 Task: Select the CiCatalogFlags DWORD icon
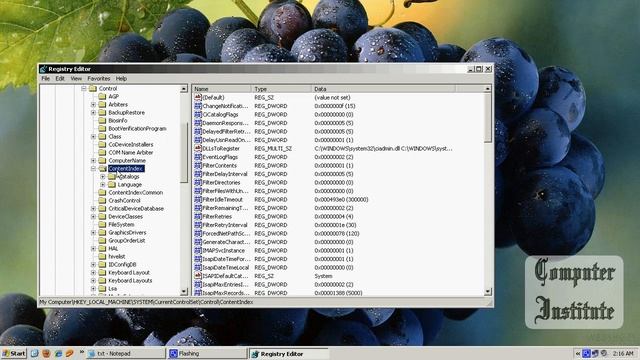[198, 115]
